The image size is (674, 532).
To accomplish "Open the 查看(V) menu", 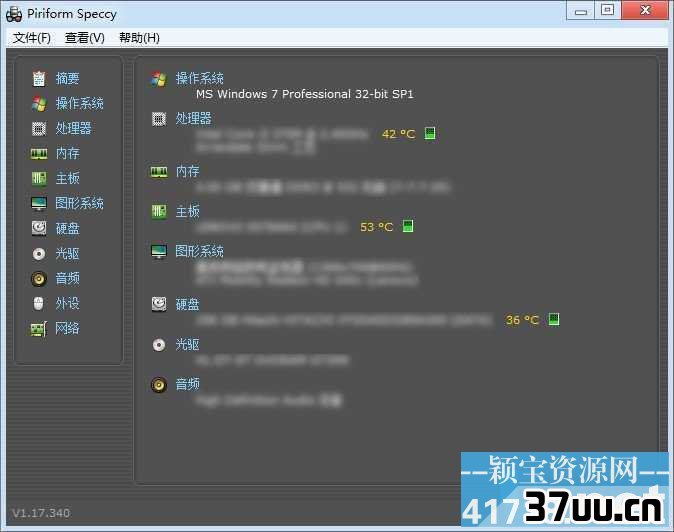I will [x=85, y=38].
